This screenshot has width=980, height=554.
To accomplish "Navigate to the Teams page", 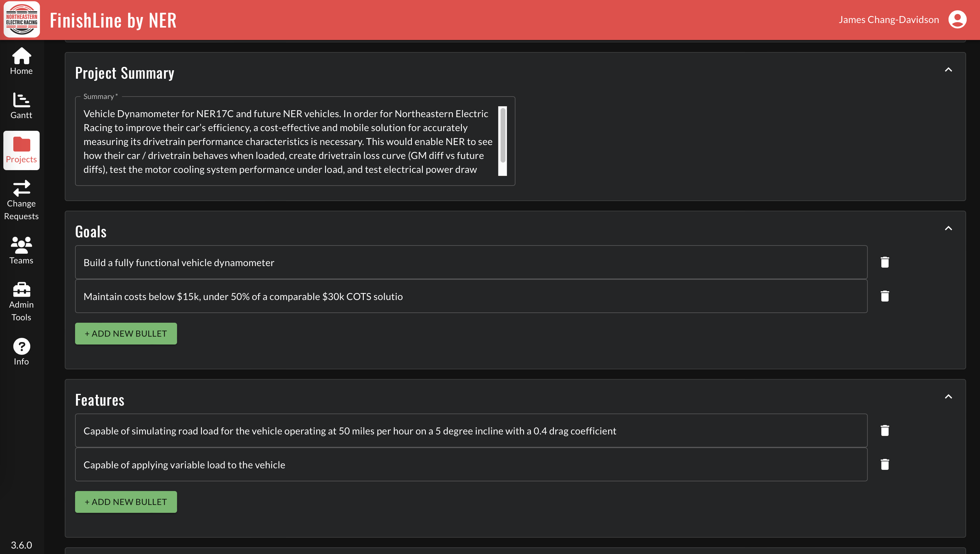I will tap(21, 250).
